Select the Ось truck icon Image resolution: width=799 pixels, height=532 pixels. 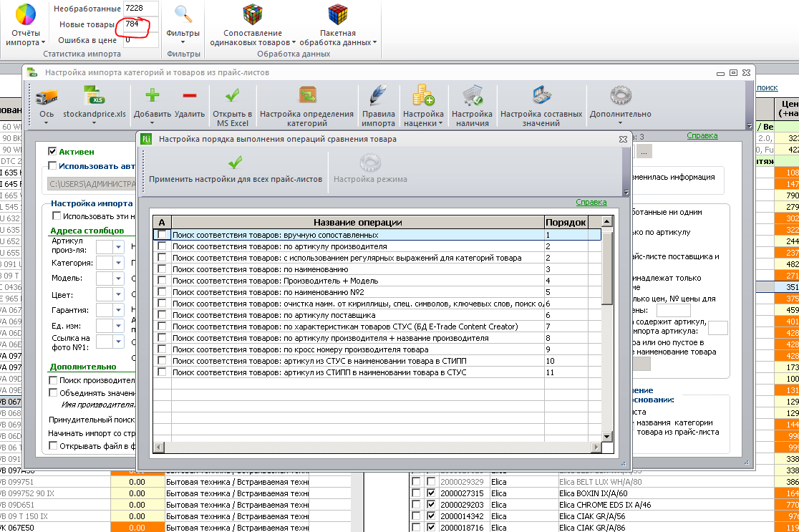tap(47, 96)
